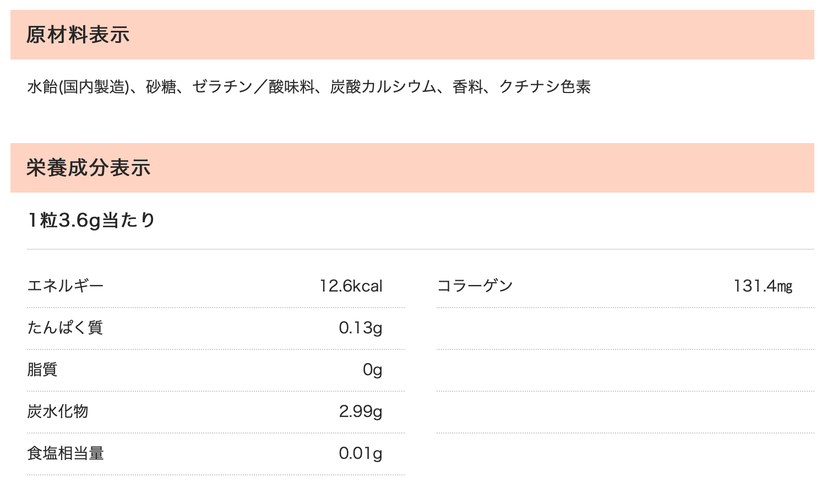Click the たんぱく質 row label

click(x=65, y=328)
